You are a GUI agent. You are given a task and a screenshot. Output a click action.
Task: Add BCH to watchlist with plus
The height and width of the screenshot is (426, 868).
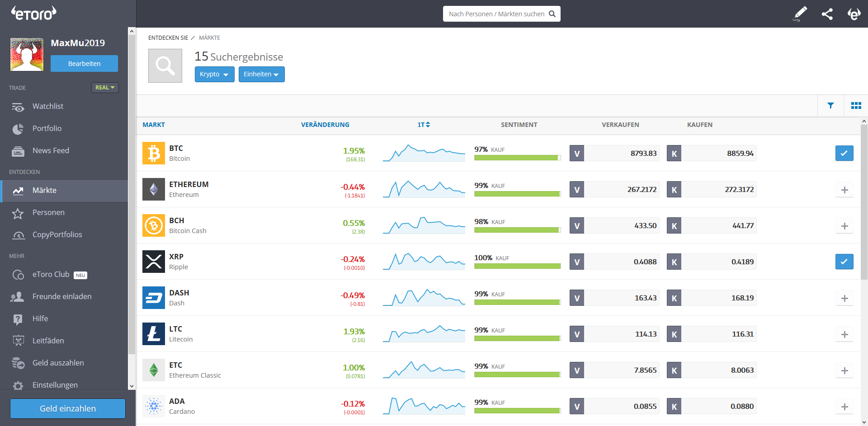(844, 226)
